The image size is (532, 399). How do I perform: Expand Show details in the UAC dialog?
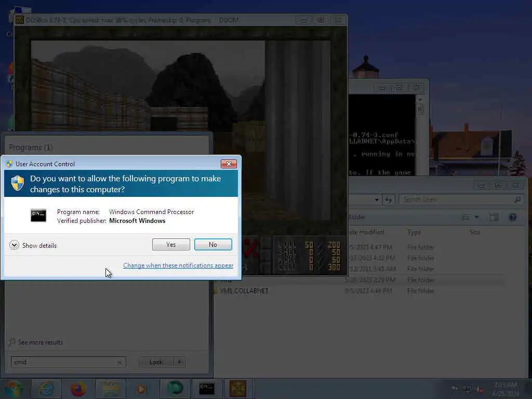(x=33, y=245)
